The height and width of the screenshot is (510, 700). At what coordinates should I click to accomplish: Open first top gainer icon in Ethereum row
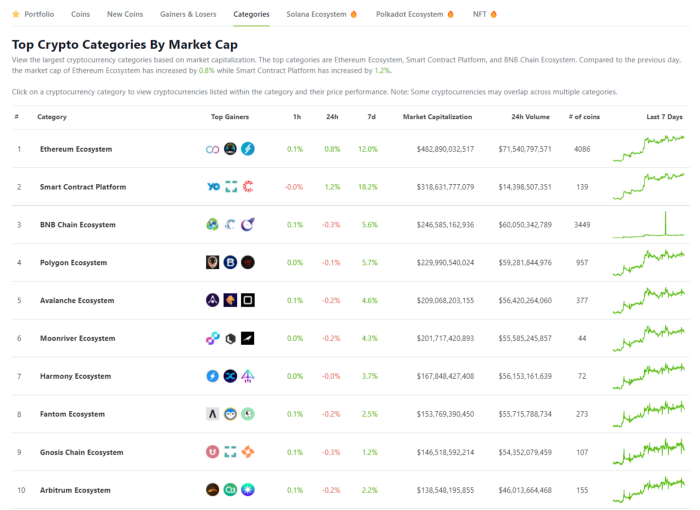(212, 149)
